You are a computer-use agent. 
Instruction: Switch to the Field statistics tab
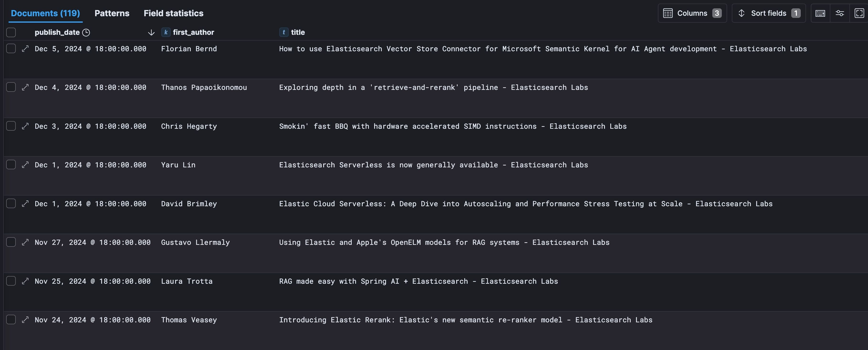[173, 13]
